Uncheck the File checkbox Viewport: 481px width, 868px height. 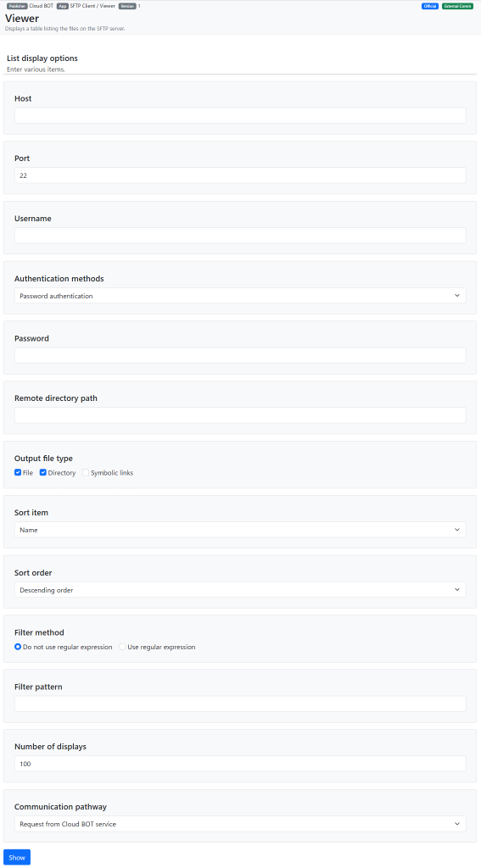point(18,473)
